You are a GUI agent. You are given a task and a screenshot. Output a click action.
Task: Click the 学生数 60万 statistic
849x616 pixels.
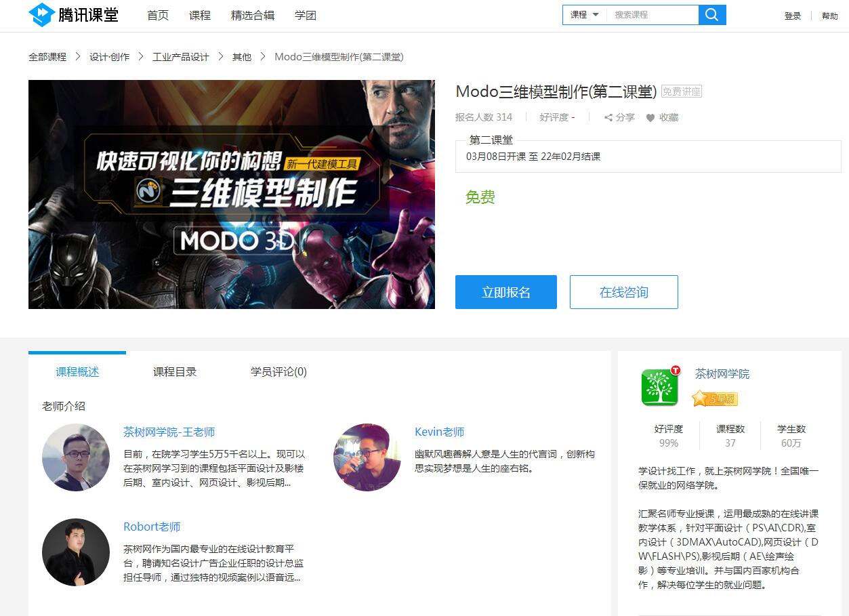coord(791,436)
